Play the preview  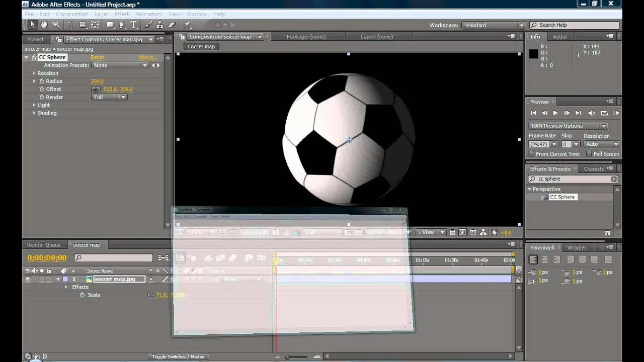click(x=555, y=113)
